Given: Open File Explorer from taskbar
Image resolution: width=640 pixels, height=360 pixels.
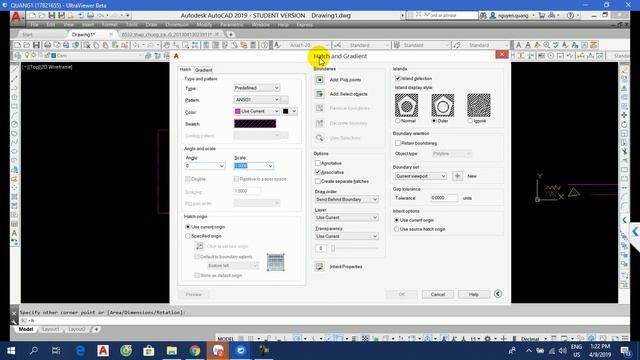Looking at the screenshot, I should point(172,351).
